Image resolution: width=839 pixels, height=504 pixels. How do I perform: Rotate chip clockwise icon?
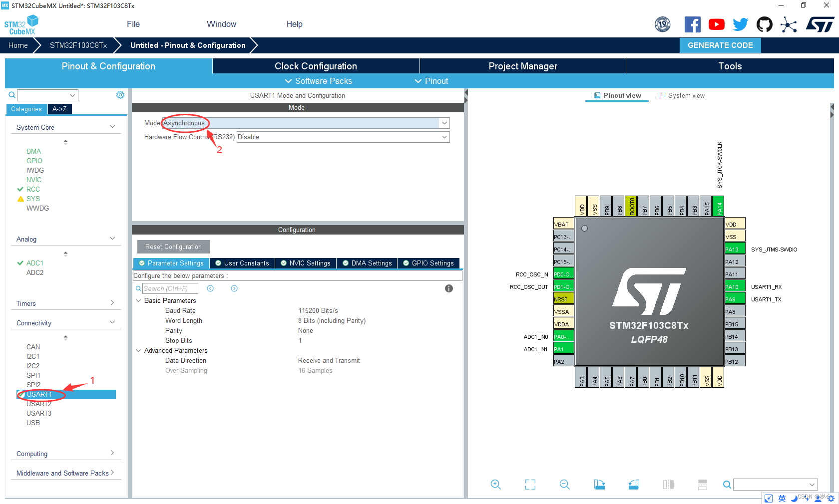pos(599,485)
